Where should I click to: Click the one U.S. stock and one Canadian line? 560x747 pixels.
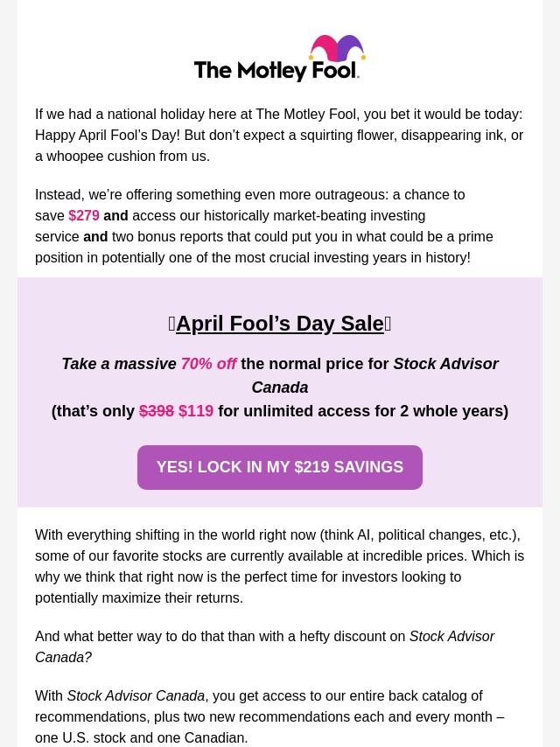pyautogui.click(x=142, y=737)
